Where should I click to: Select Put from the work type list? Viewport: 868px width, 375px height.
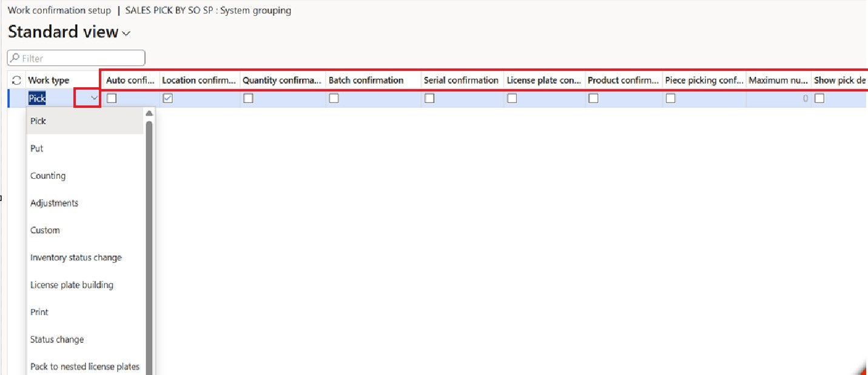click(37, 148)
